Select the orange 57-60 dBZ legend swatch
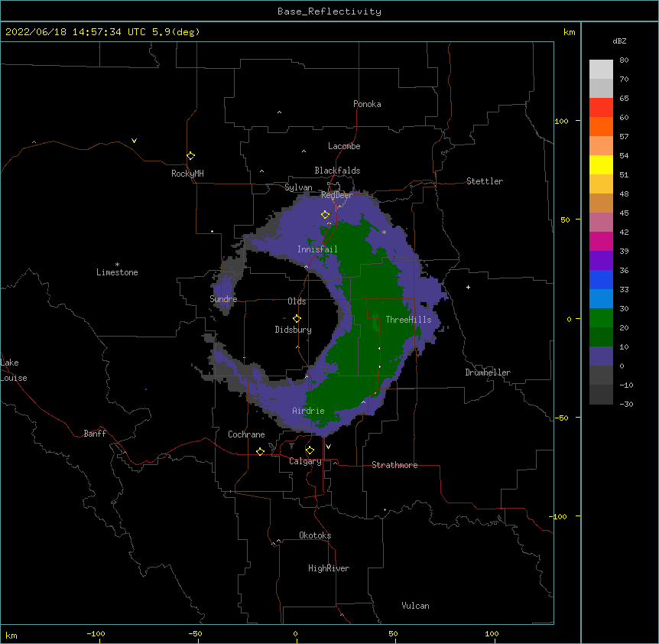The image size is (659, 644). coord(601,126)
